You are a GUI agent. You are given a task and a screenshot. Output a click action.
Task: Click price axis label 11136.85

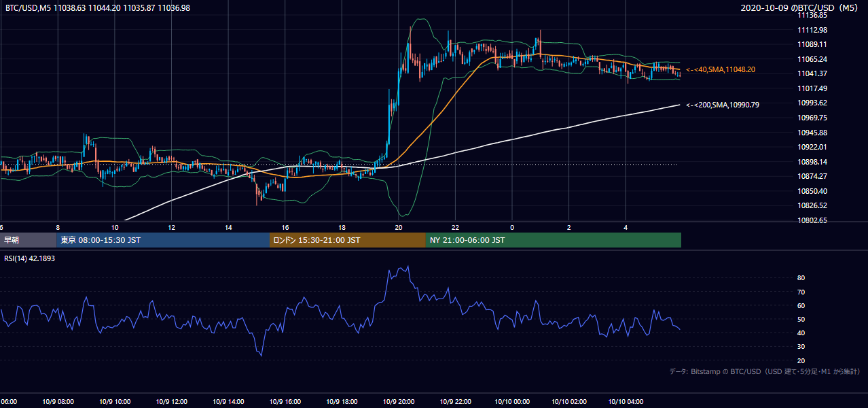812,15
